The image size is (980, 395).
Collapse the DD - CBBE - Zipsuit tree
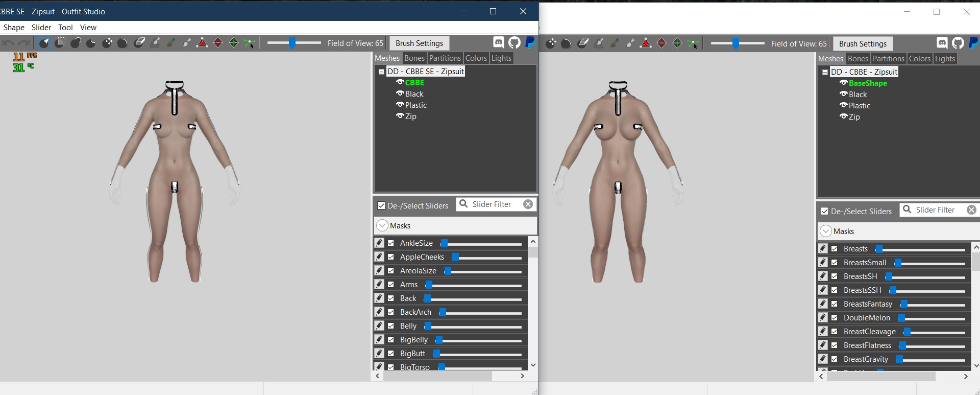(825, 73)
